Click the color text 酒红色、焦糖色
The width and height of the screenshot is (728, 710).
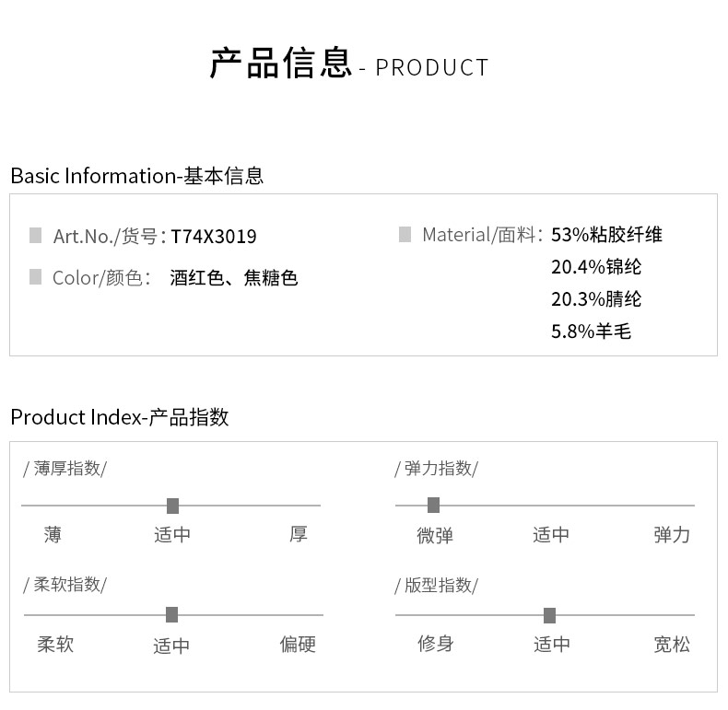coord(234,278)
